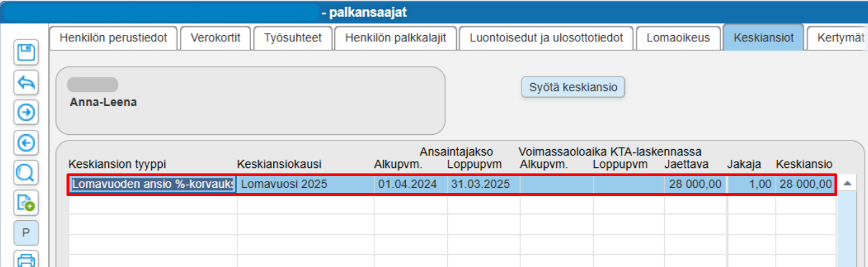Click the table scrollbar up arrow
This screenshot has height=267, width=868.
(848, 183)
